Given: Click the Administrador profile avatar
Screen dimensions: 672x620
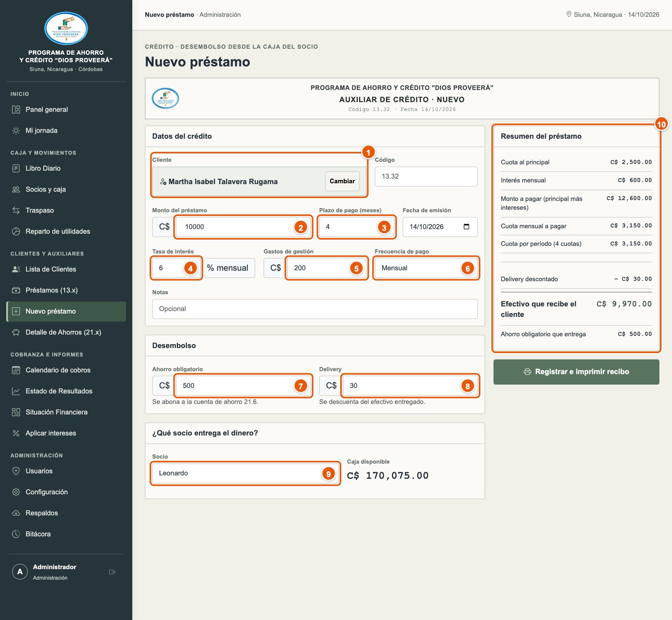Looking at the screenshot, I should click(x=20, y=572).
